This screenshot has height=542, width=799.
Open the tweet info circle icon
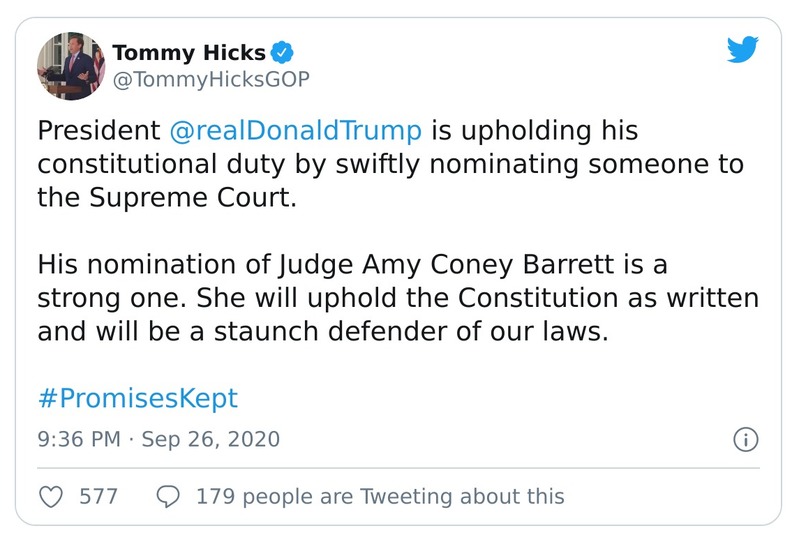(746, 439)
